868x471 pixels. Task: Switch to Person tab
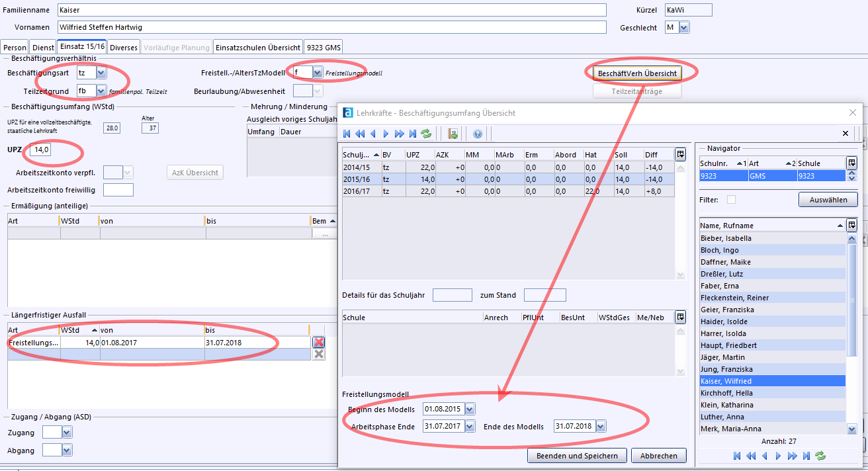tap(15, 48)
